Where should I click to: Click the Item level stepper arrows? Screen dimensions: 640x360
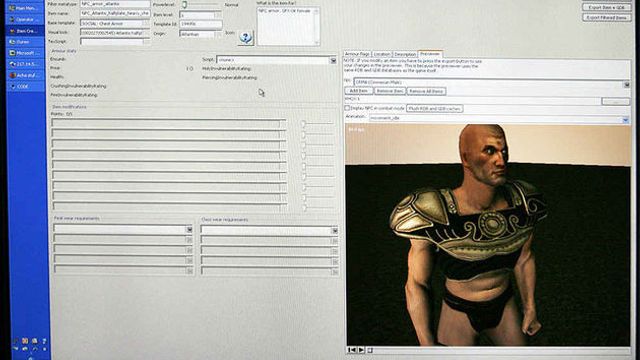tap(218, 15)
